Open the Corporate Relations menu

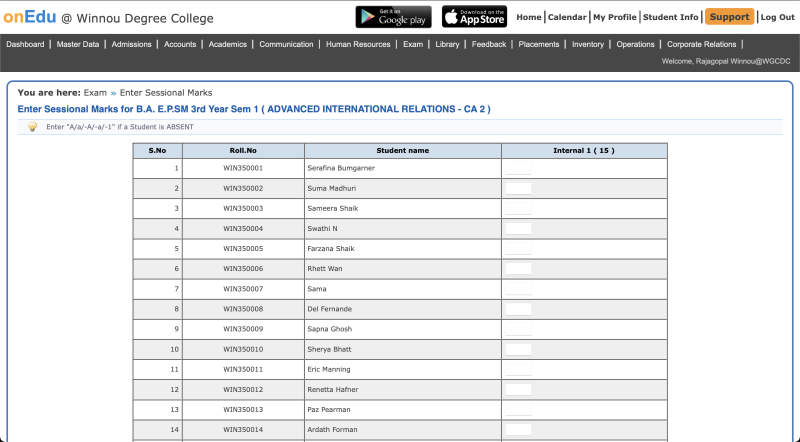point(700,44)
